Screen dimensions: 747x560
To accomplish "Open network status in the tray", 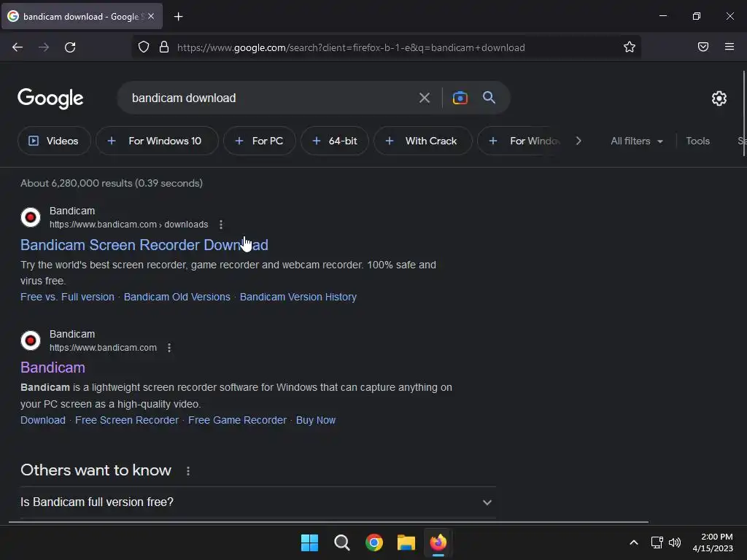I will [657, 542].
